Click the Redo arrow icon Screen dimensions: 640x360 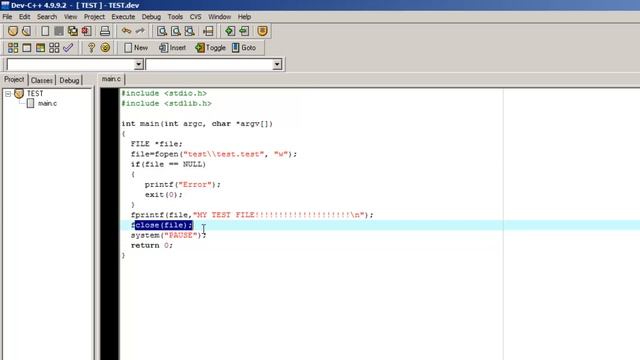point(140,31)
